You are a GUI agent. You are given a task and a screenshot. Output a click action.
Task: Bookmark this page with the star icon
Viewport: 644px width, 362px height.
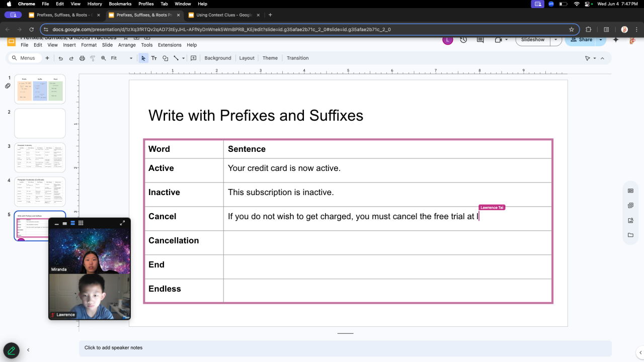point(572,29)
